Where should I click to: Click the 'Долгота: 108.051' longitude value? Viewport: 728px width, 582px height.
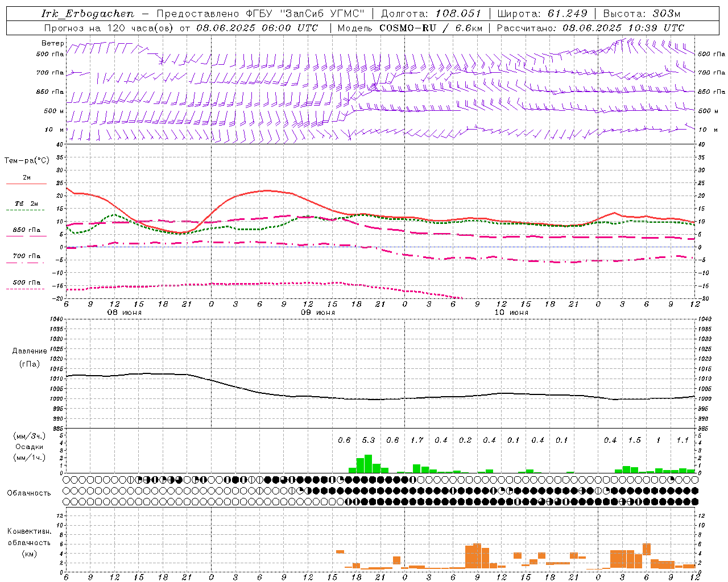431,14
